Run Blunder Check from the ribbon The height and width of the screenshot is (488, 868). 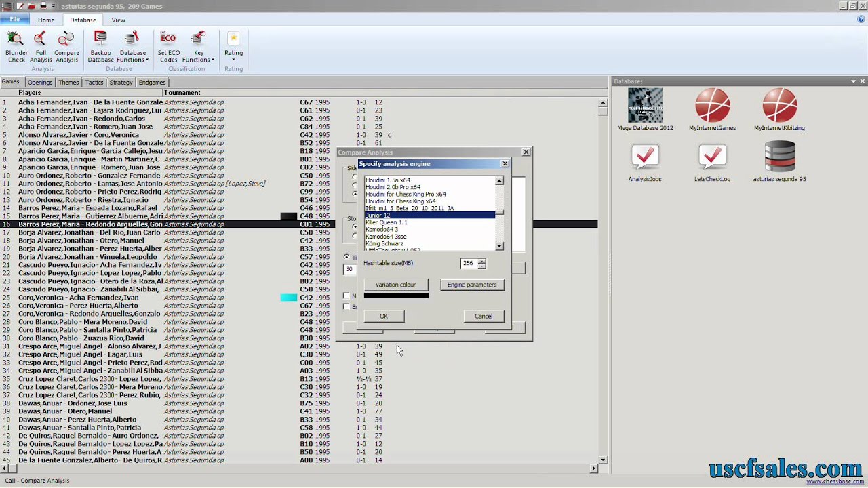16,47
